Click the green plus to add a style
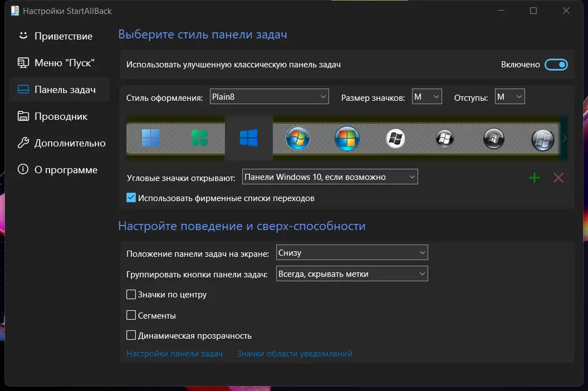Viewport: 588px width, 391px height. [534, 177]
